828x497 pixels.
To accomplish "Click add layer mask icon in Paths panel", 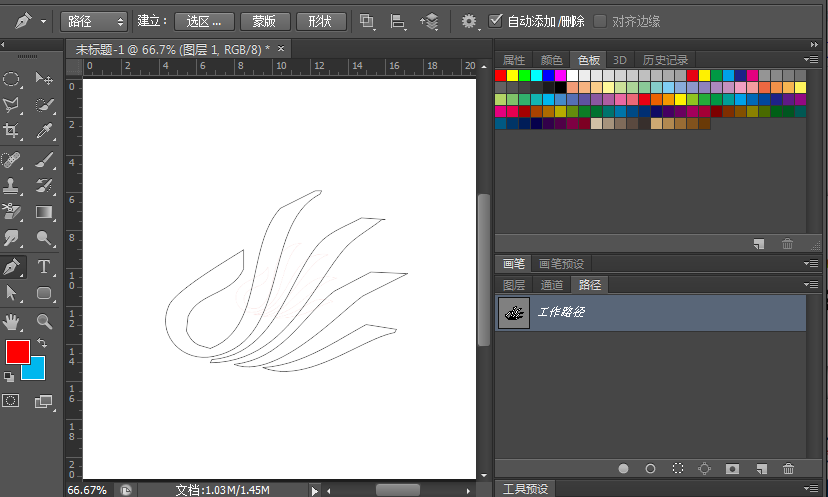I will [732, 468].
